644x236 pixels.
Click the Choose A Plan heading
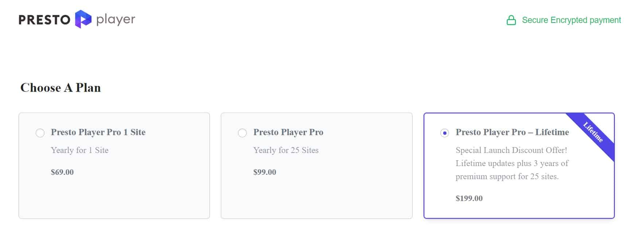[61, 88]
